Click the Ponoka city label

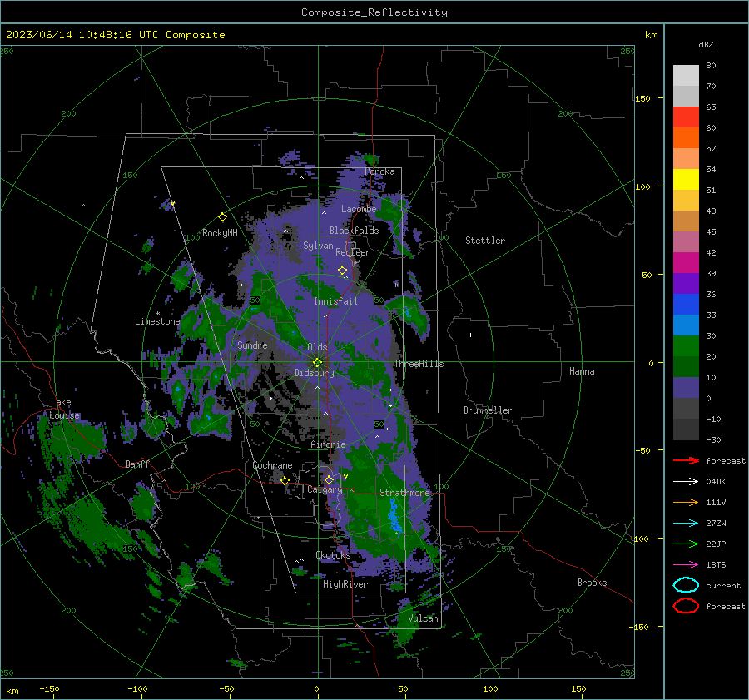tap(379, 171)
